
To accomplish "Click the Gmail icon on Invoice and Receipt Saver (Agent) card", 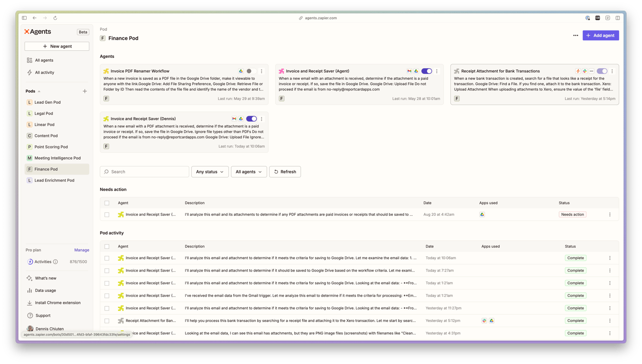I will click(x=409, y=71).
